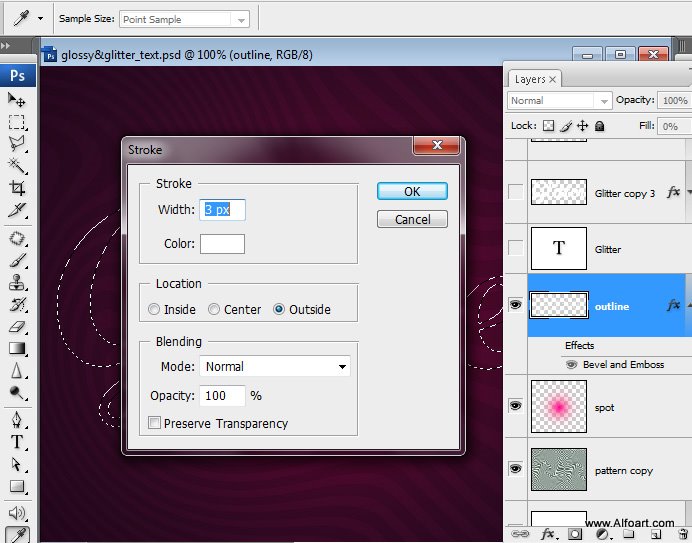Select the Horizontal Type tool
The image size is (692, 543).
coord(17,442)
